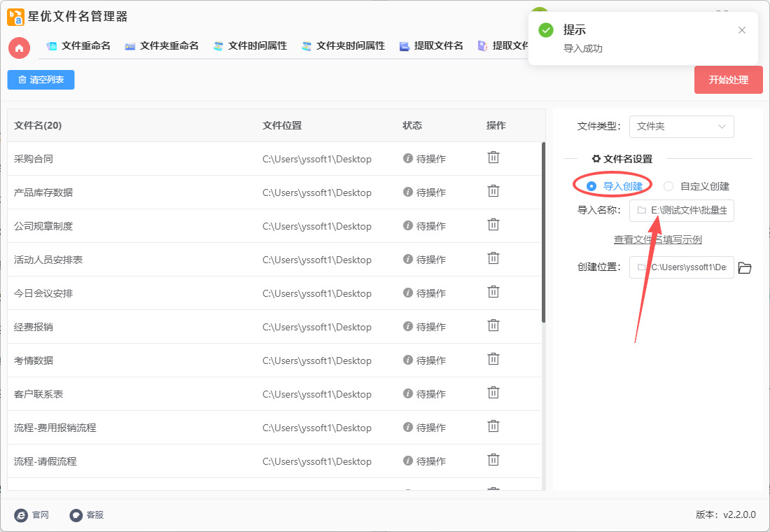
Task: Click the red home icon
Action: pos(19,48)
